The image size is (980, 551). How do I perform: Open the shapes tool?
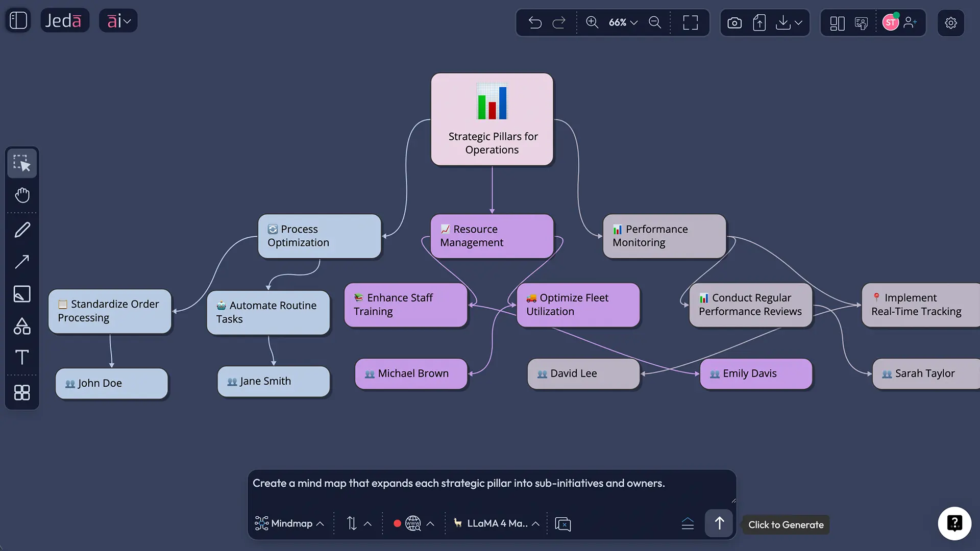(22, 326)
